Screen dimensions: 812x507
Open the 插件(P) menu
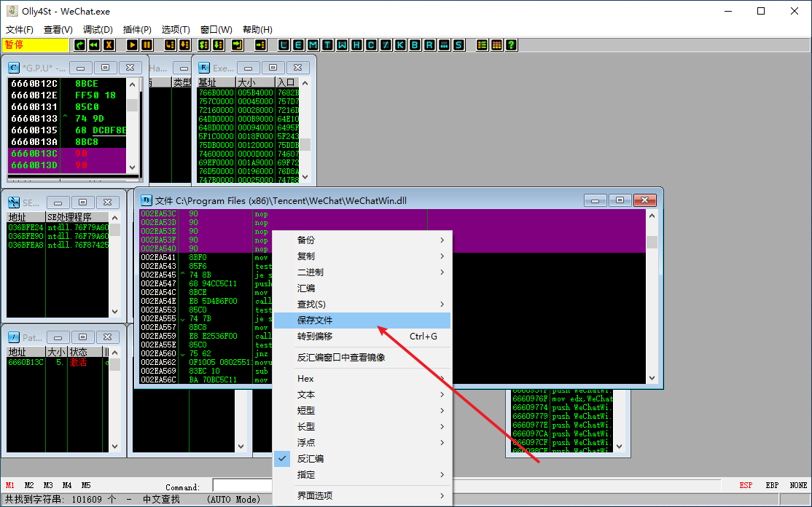pyautogui.click(x=137, y=29)
